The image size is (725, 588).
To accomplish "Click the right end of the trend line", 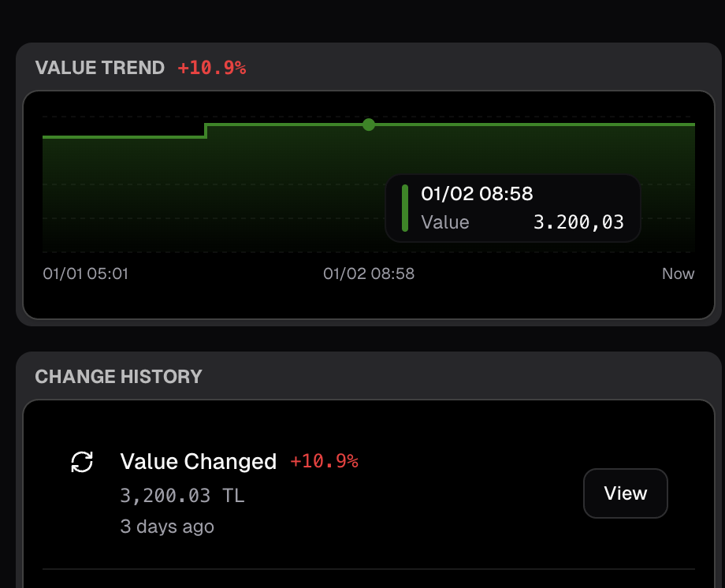I will point(690,125).
